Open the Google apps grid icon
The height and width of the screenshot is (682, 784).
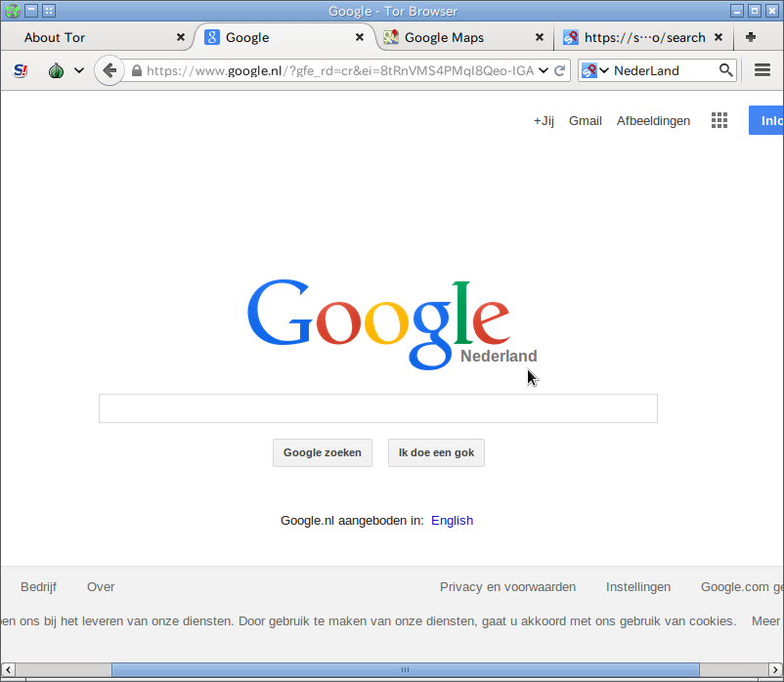click(x=719, y=120)
